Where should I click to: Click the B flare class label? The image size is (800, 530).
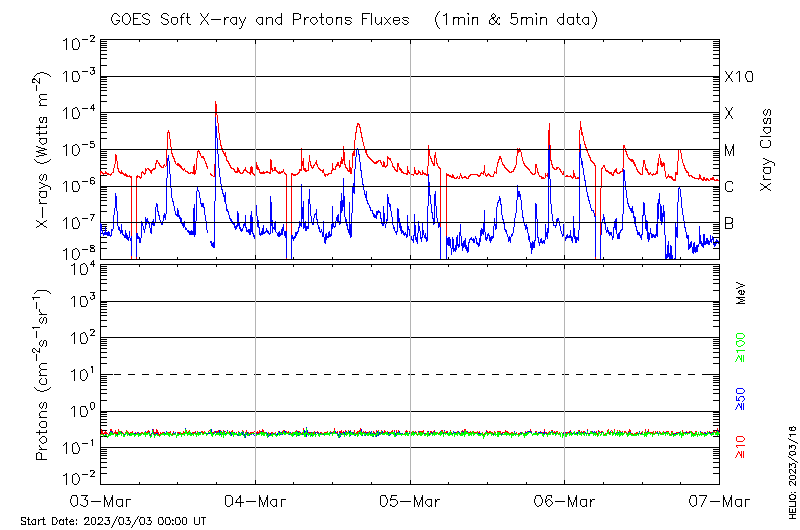(x=729, y=223)
